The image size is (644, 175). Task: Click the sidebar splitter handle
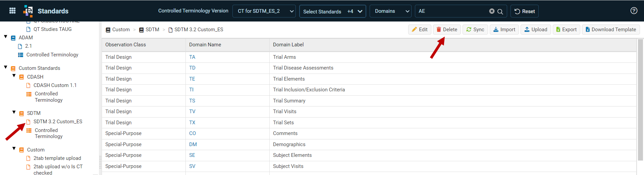[100, 162]
